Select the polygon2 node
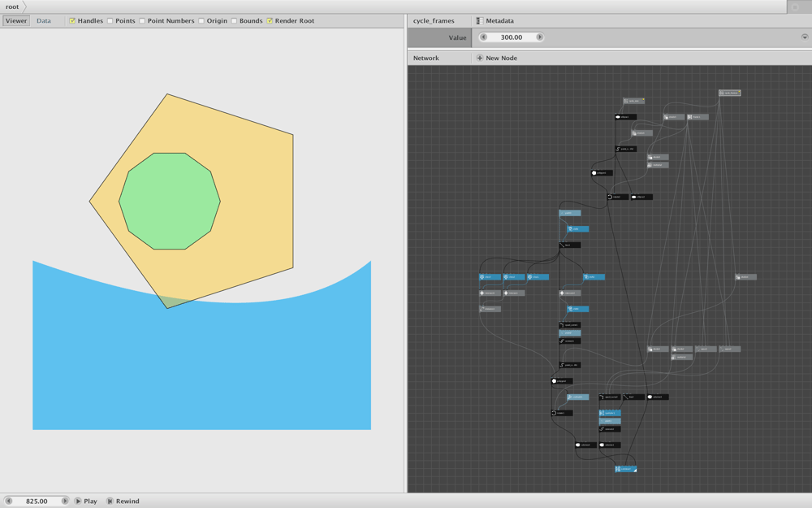812x508 pixels. tap(562, 381)
